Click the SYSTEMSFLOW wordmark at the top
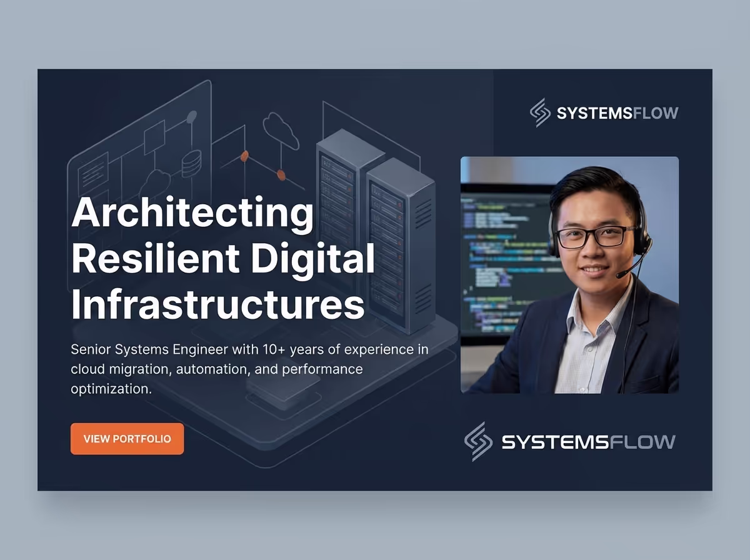 [x=617, y=113]
